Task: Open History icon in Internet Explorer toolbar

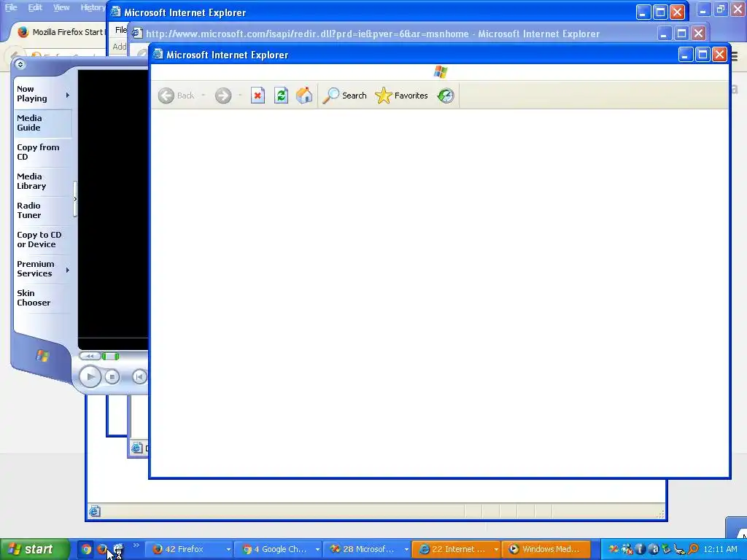Action: pyautogui.click(x=446, y=96)
